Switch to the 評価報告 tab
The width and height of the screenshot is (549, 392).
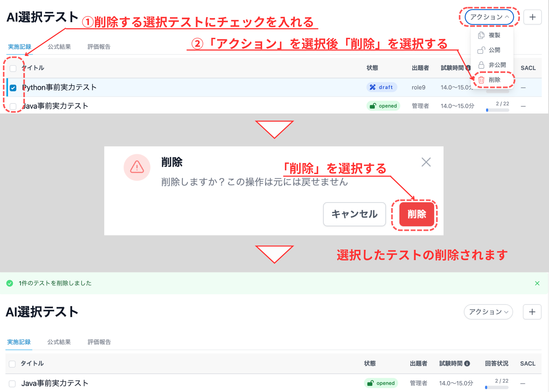(x=98, y=46)
